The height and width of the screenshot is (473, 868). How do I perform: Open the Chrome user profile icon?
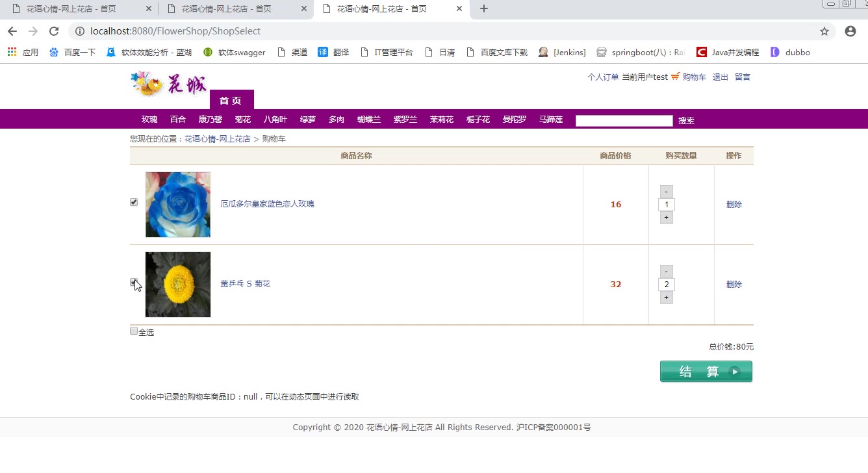(x=850, y=31)
